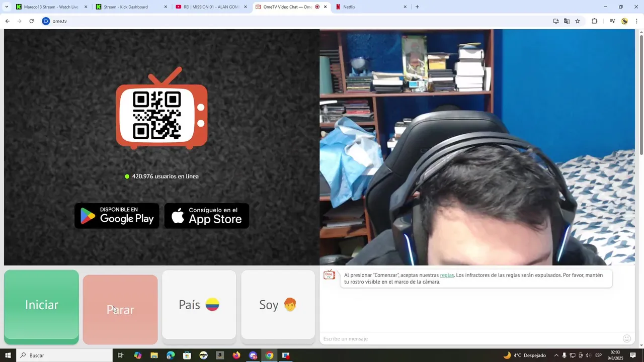Translate this page with Google Translate
The width and height of the screenshot is (644, 362).
click(567, 21)
